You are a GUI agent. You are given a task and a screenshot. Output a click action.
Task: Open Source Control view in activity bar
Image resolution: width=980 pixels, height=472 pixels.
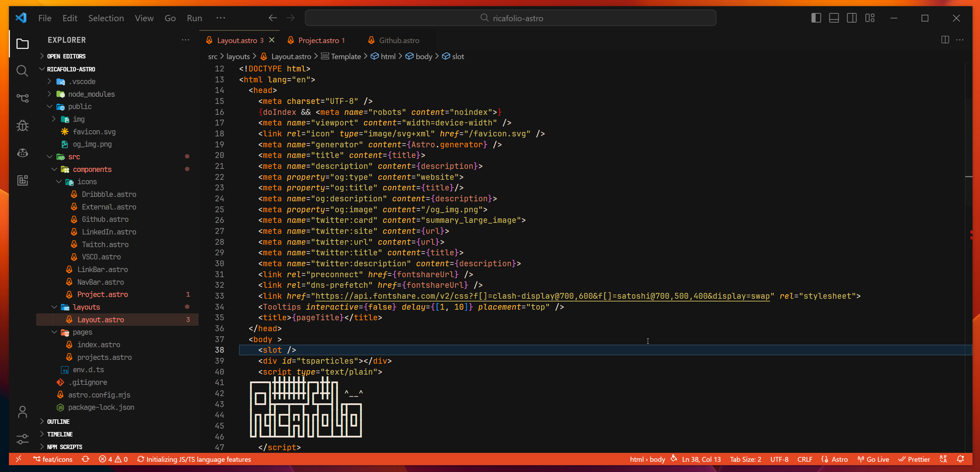pyautogui.click(x=22, y=98)
